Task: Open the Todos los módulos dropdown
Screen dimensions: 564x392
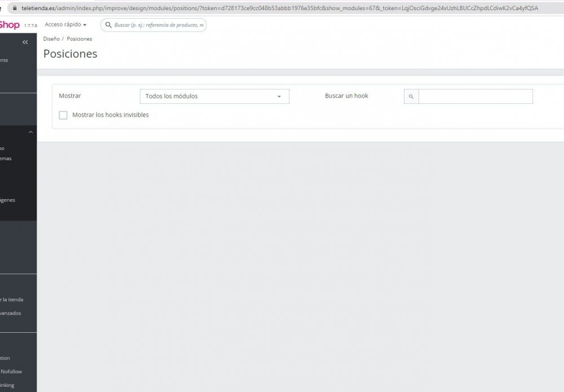Action: click(214, 96)
